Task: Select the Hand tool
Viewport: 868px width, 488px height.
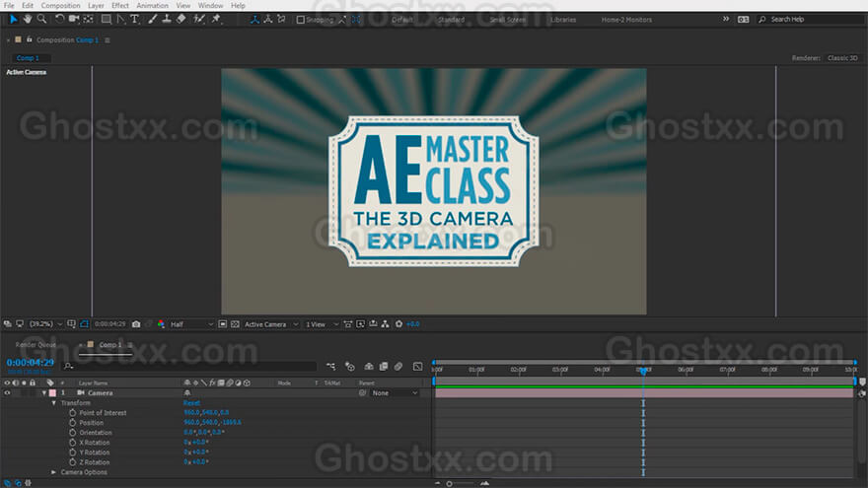Action: pyautogui.click(x=28, y=20)
